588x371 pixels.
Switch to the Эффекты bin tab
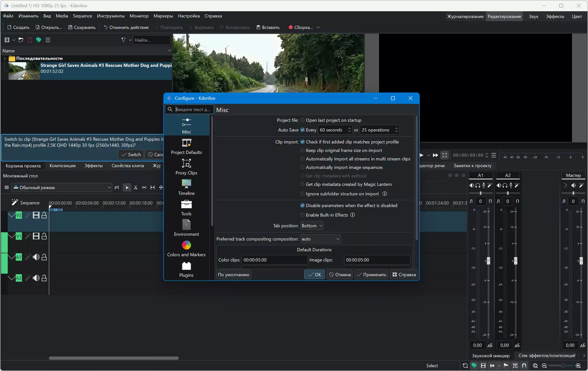(93, 166)
